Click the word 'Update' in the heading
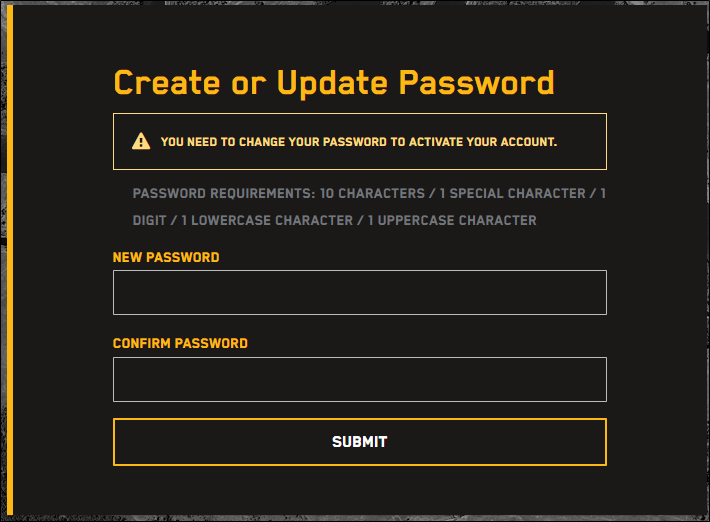The height and width of the screenshot is (522, 710). click(x=332, y=83)
